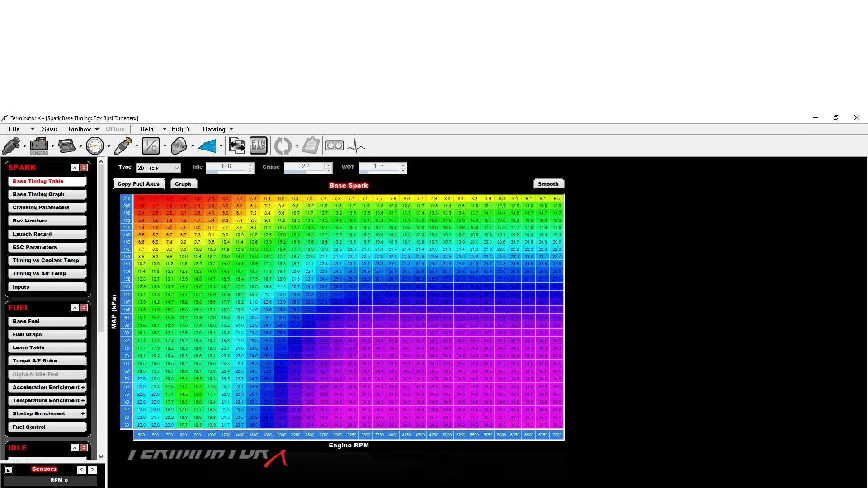The height and width of the screenshot is (488, 868).
Task: Click the Copy Fuel Axes button
Action: point(139,184)
